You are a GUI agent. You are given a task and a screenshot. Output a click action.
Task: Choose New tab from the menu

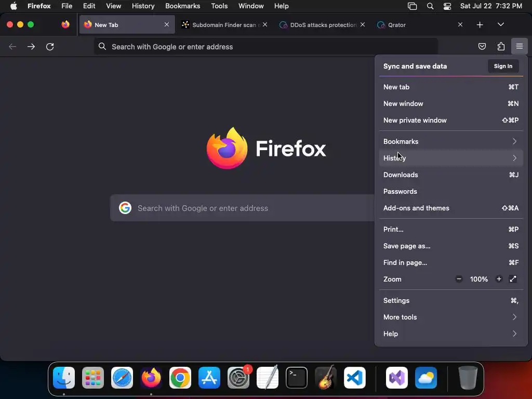pos(451,87)
